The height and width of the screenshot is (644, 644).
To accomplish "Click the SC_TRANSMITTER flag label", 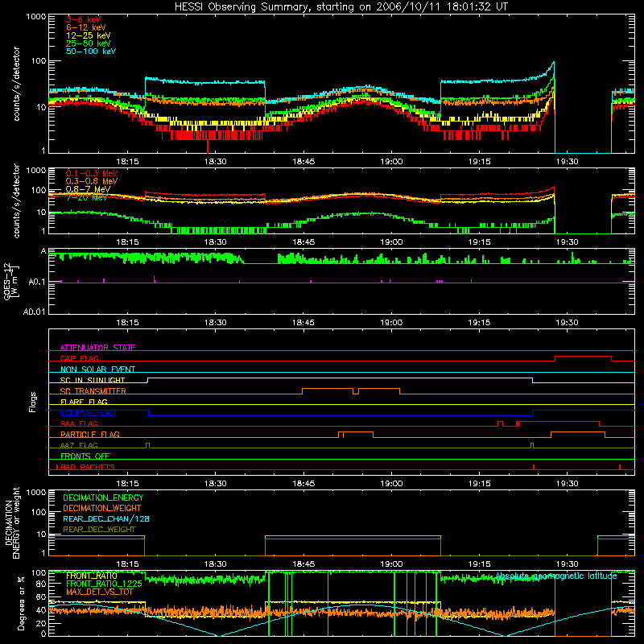I will pos(93,391).
